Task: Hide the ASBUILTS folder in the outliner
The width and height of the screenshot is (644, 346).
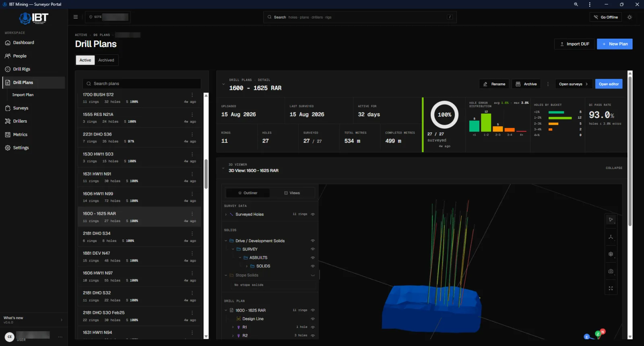Action: click(x=313, y=258)
